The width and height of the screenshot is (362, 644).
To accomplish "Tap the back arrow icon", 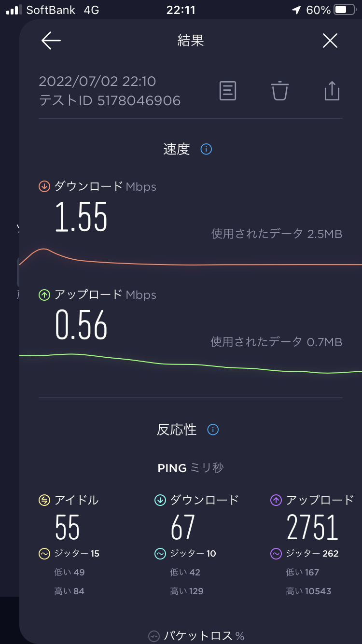I will click(51, 41).
